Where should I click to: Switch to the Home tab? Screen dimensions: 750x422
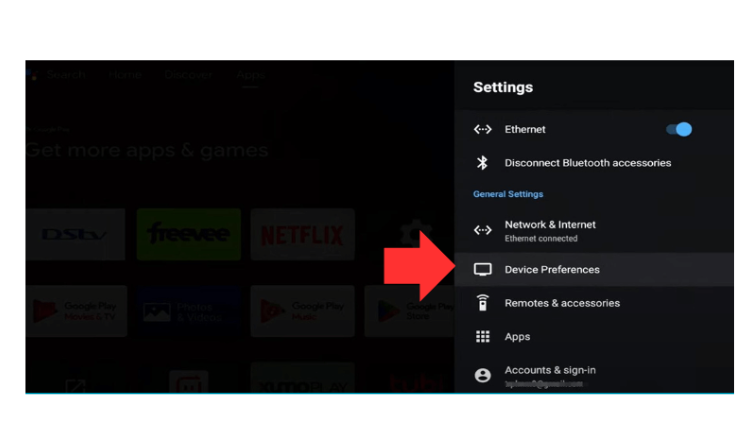point(125,75)
